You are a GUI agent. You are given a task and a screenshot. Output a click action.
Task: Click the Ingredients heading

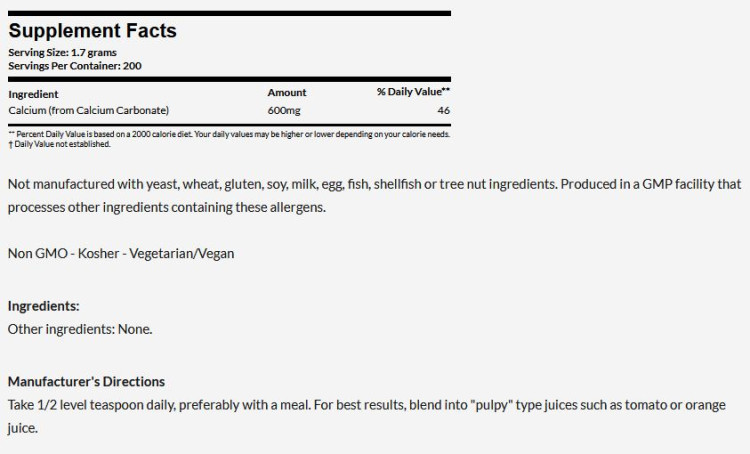tap(43, 306)
